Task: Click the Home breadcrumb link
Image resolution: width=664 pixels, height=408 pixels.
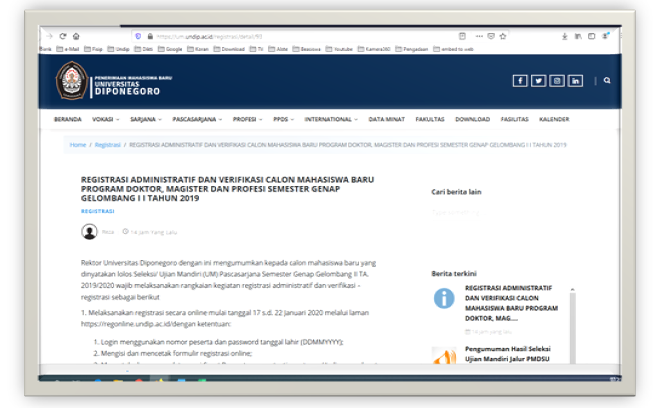Action: pyautogui.click(x=78, y=145)
